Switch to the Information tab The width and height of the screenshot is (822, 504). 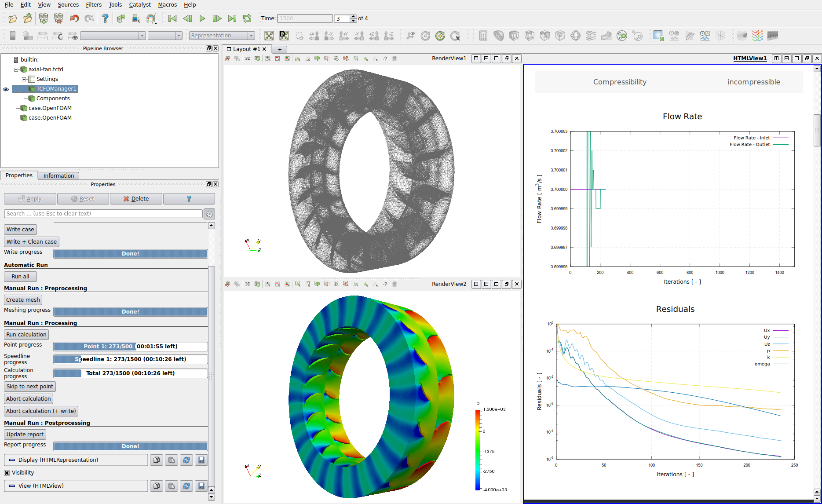[58, 175]
